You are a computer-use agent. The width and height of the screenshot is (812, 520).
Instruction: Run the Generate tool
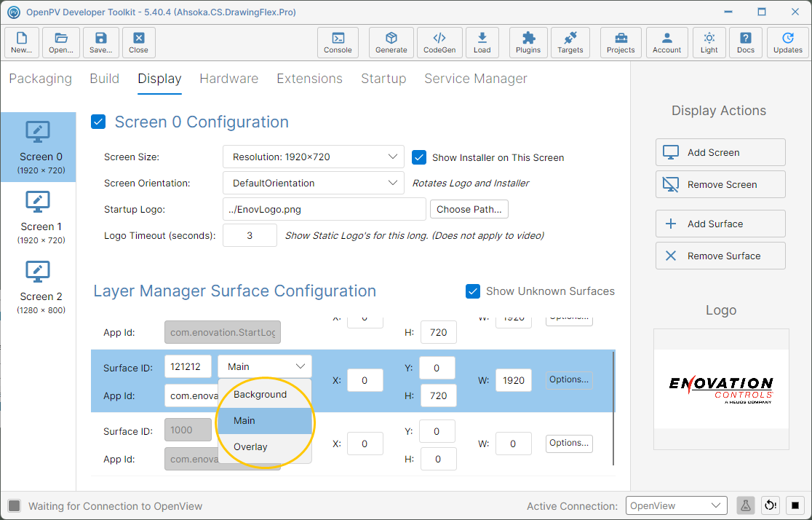[391, 42]
